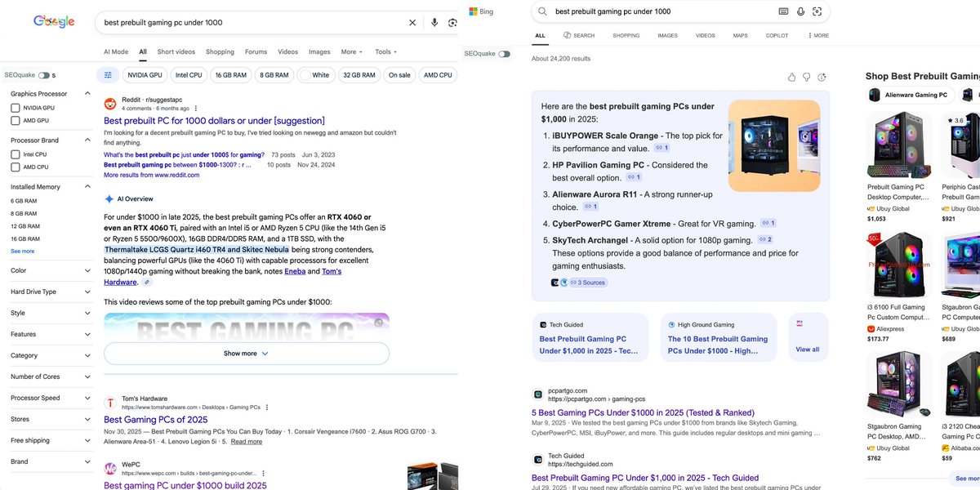The height and width of the screenshot is (490, 980).
Task: Open Bing MAPS tab
Action: tap(740, 36)
